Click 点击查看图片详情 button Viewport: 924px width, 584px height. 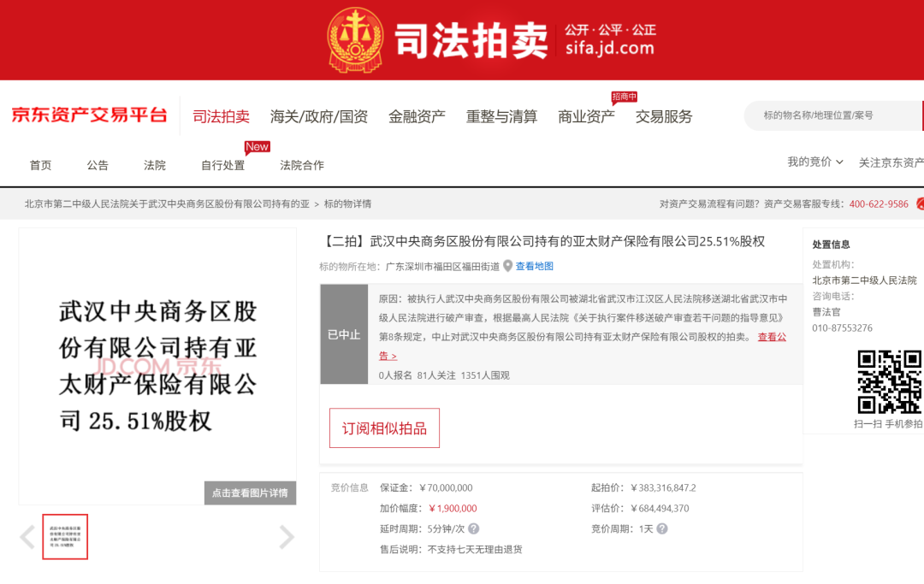[250, 493]
